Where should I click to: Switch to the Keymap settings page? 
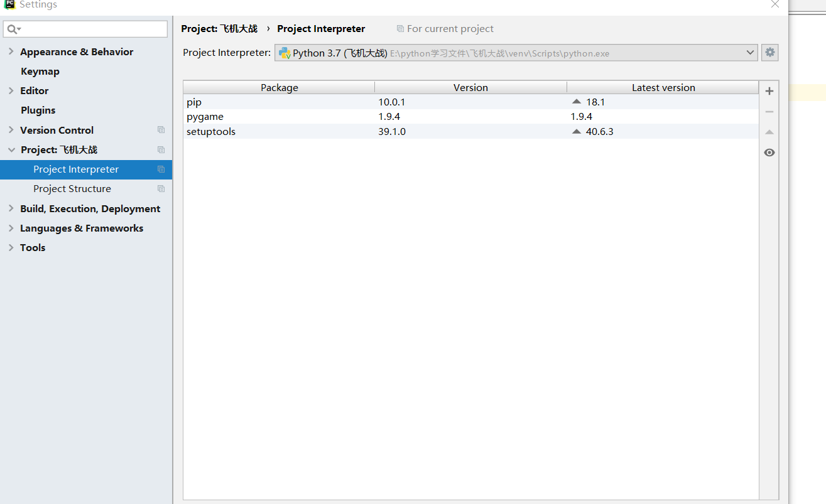click(38, 71)
